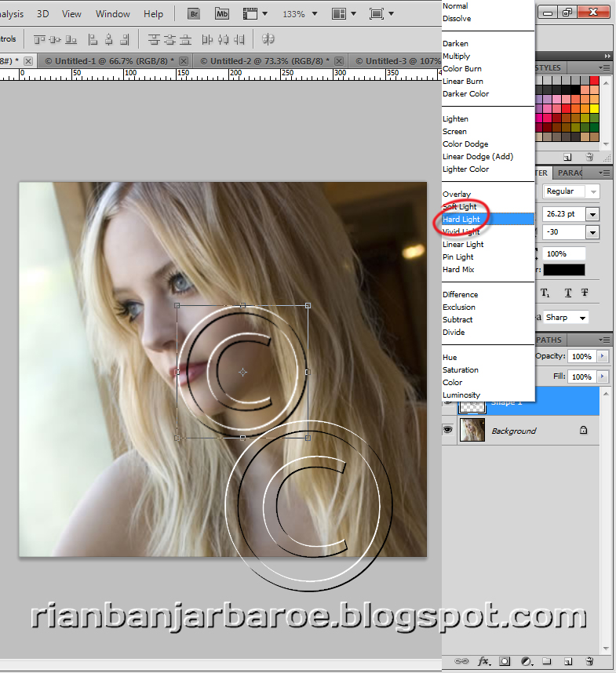The width and height of the screenshot is (616, 673).
Task: Create a new layer group folder
Action: click(x=546, y=661)
